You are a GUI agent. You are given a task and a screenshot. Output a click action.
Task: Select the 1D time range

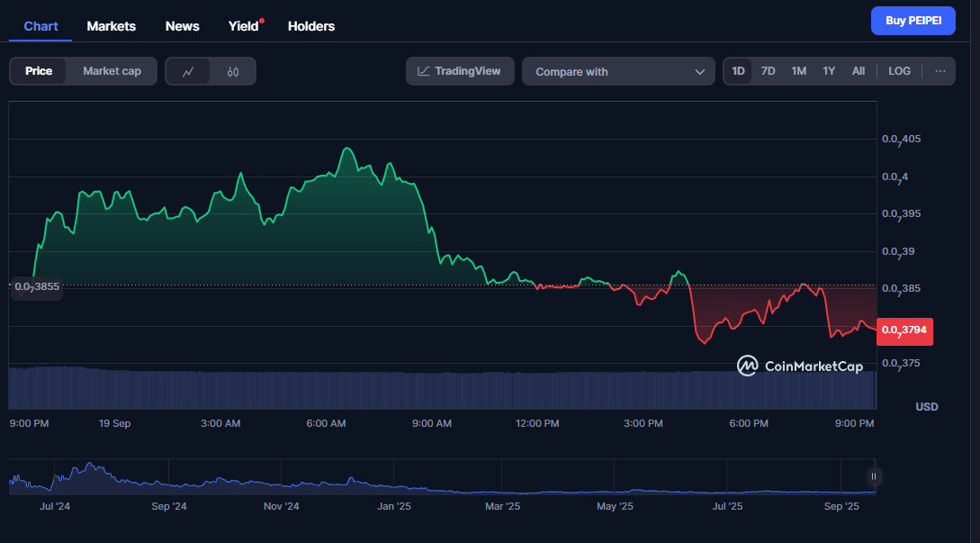738,71
